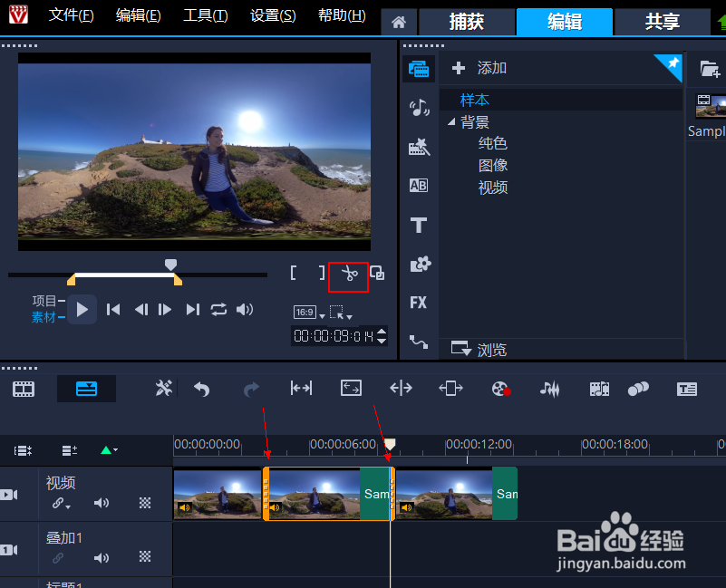
Task: Open the sound mixer icon
Action: click(x=549, y=389)
